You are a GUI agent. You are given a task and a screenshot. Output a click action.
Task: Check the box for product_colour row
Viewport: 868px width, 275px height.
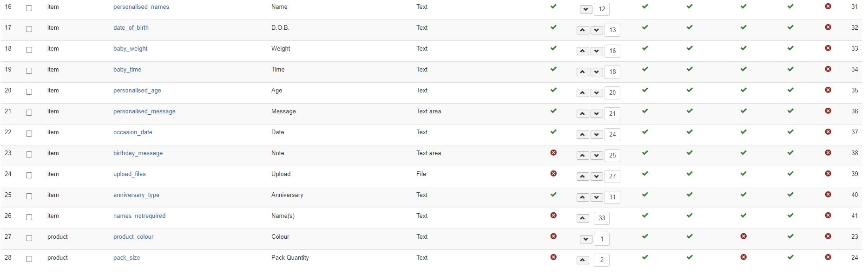(x=29, y=238)
